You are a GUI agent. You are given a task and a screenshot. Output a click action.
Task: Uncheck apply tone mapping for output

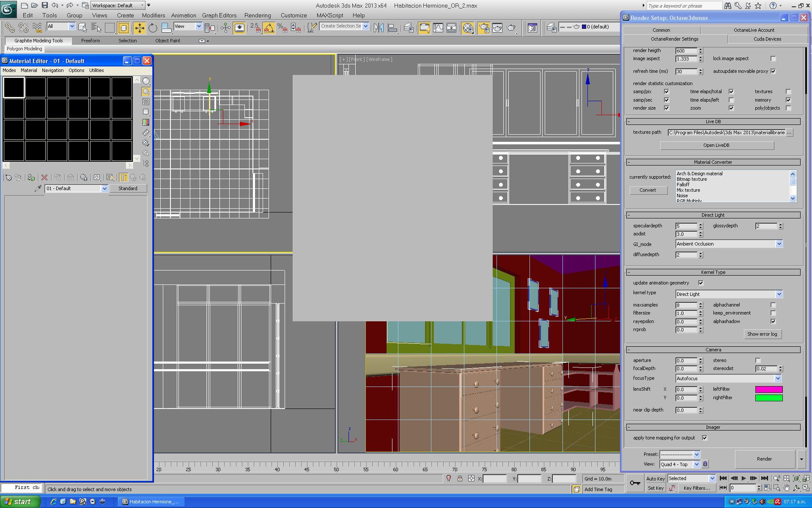point(705,438)
